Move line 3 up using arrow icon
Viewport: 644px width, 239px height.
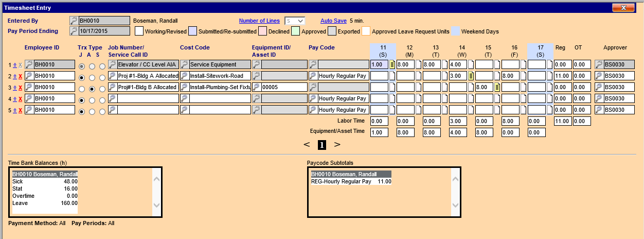coord(15,88)
